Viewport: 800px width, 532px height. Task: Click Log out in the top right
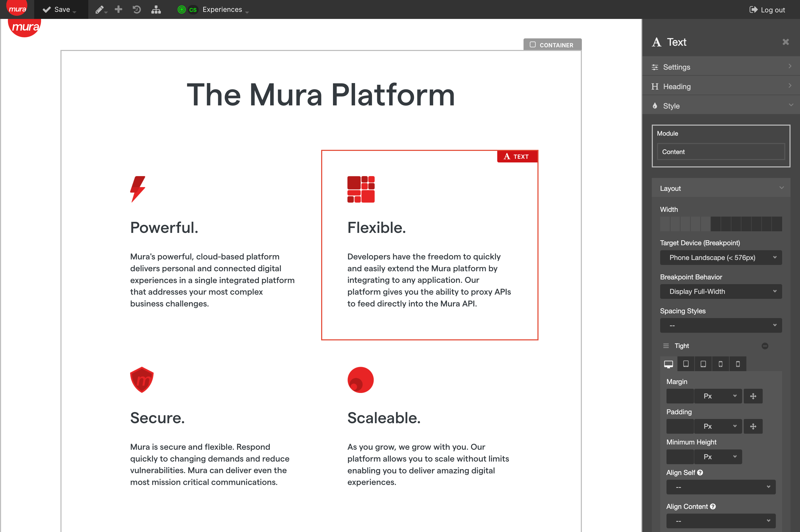coord(767,10)
